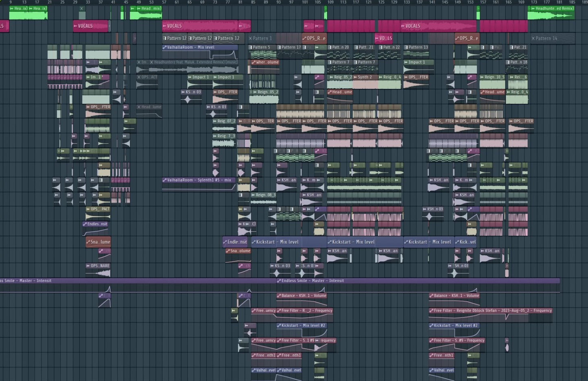Click the automation icon on the Balance – KSH..1 – Volume clip
Viewport: 588px width, 381px height.
[x=279, y=296]
